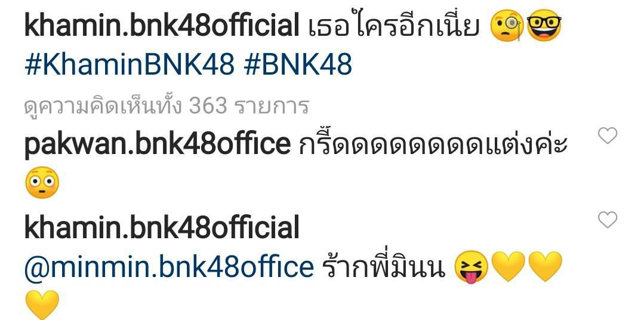Click pakwan's comment text กรี๊ดดดดดดดดดแต่งค่ะ
Viewport: 644px width, 320px height.
coord(433,144)
